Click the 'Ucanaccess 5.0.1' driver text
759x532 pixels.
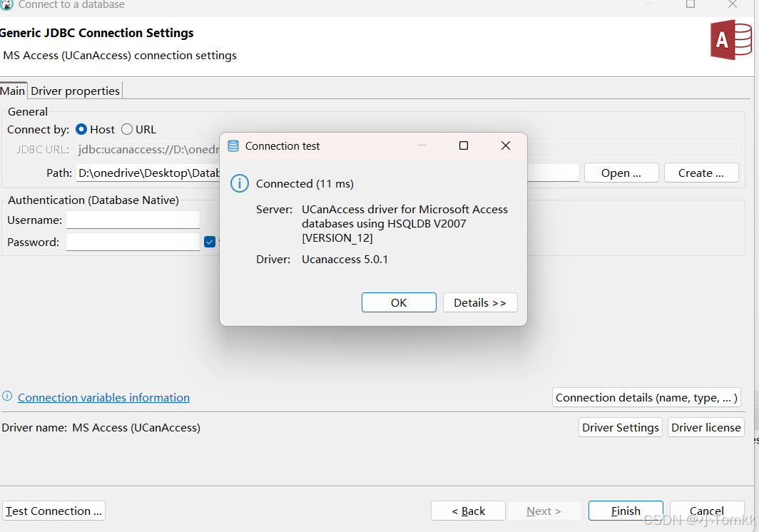(x=345, y=260)
